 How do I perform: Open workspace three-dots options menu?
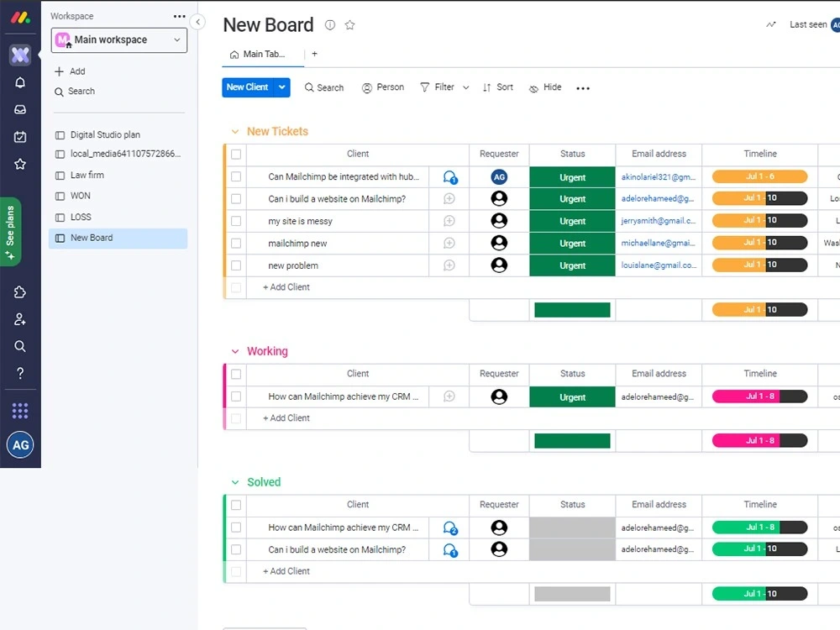[x=180, y=17]
